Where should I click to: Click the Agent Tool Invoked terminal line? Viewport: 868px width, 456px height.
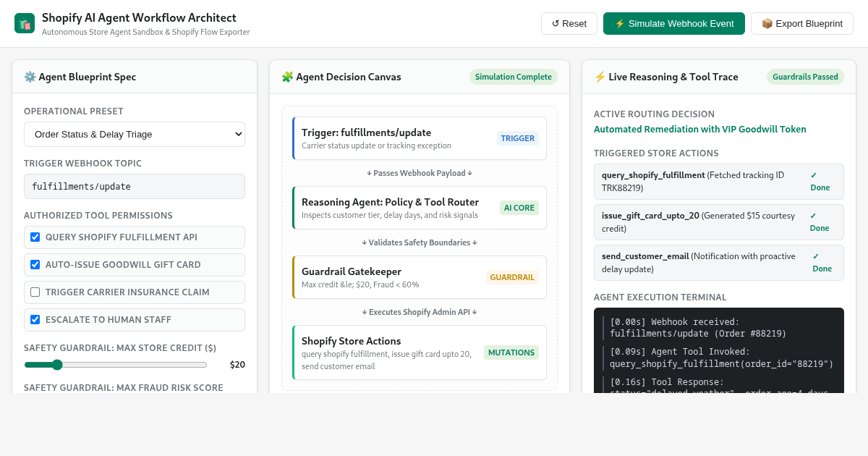pos(719,358)
